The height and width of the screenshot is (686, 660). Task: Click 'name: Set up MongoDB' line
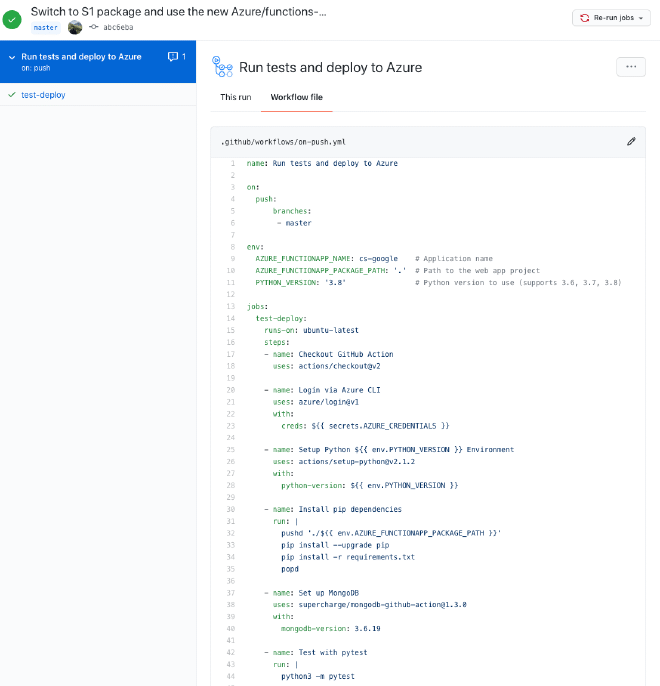pos(311,593)
